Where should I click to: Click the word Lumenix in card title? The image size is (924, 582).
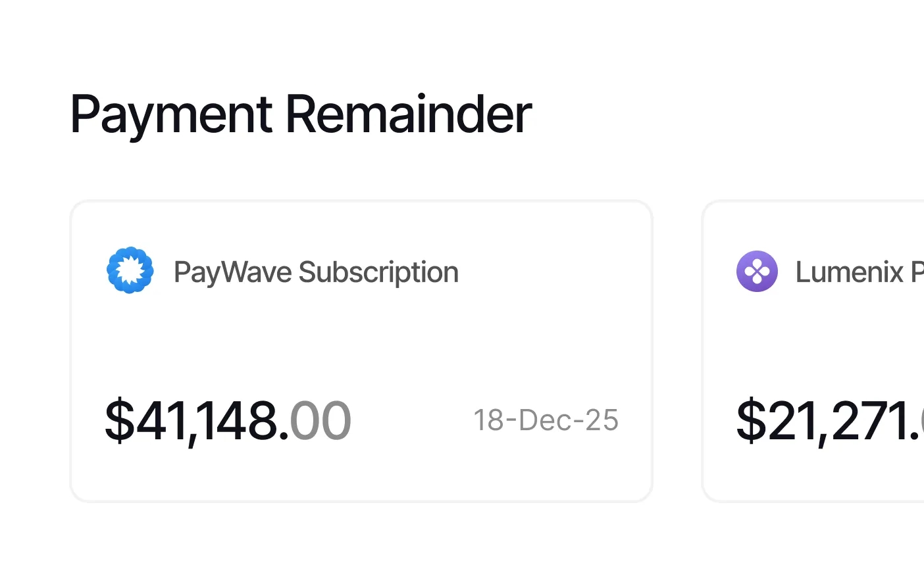[x=850, y=272]
